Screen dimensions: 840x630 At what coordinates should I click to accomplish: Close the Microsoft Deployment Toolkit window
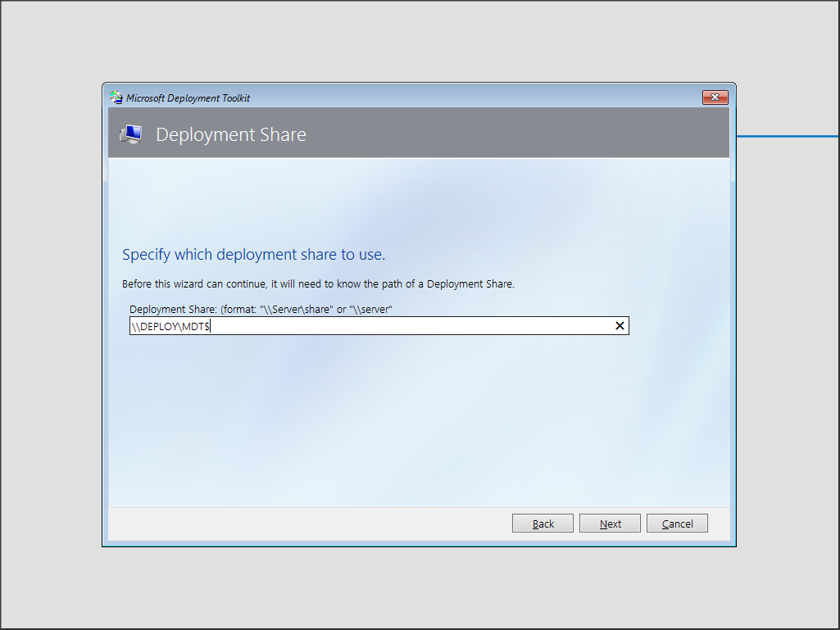coord(715,97)
